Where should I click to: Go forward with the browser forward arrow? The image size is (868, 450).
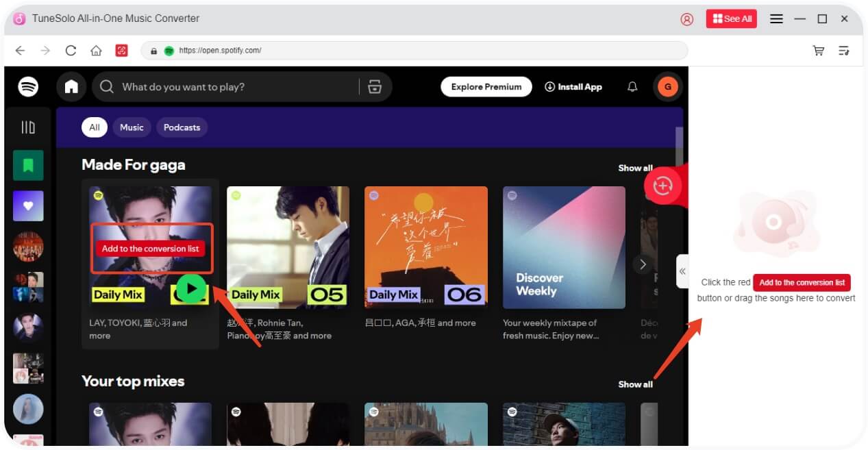[45, 51]
